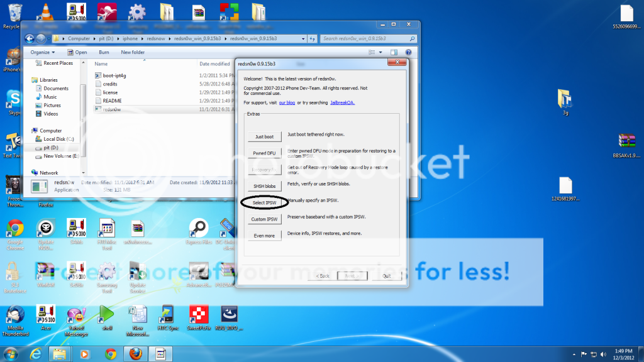
Task: Select the '3g' folder on desktop
Action: coord(565,102)
